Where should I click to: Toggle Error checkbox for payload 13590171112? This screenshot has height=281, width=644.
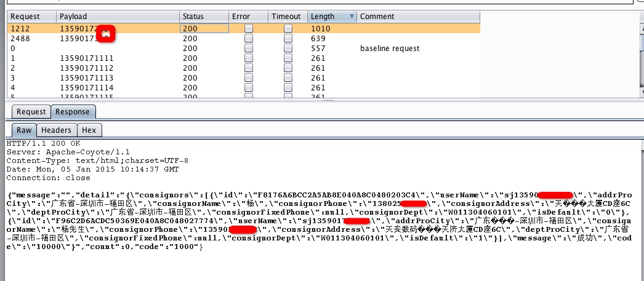[249, 68]
